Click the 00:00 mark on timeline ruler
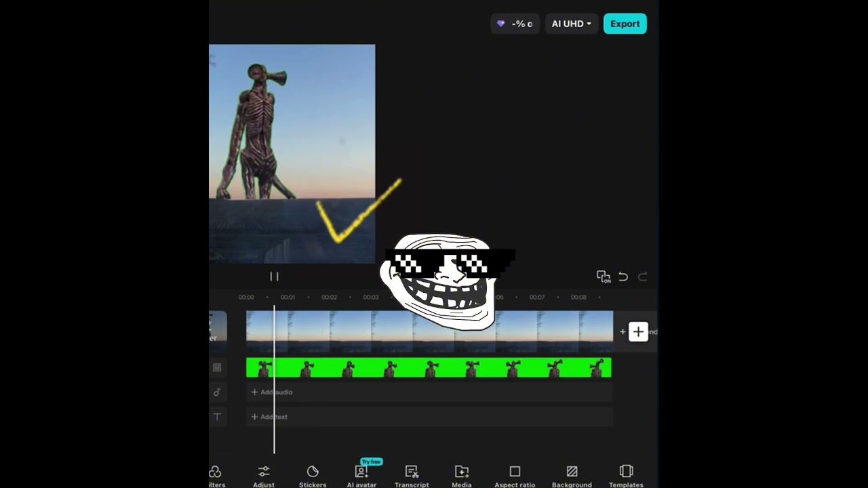The height and width of the screenshot is (488, 868). (x=246, y=297)
